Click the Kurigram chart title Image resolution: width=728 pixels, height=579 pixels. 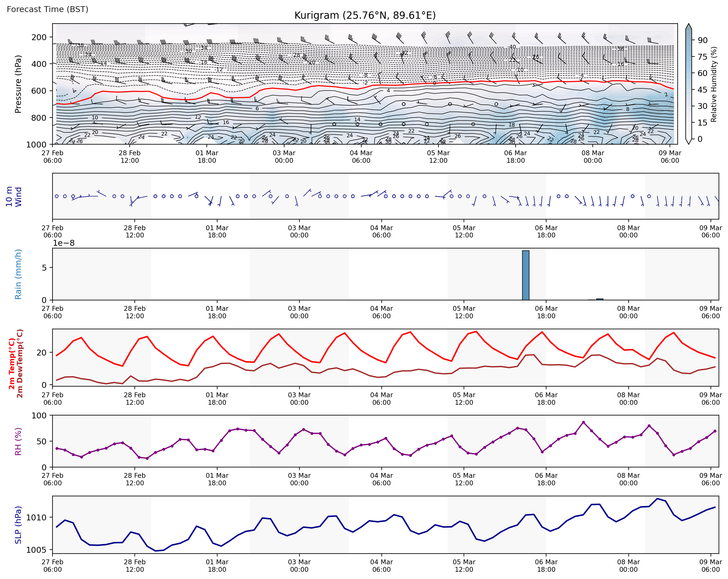(x=365, y=16)
